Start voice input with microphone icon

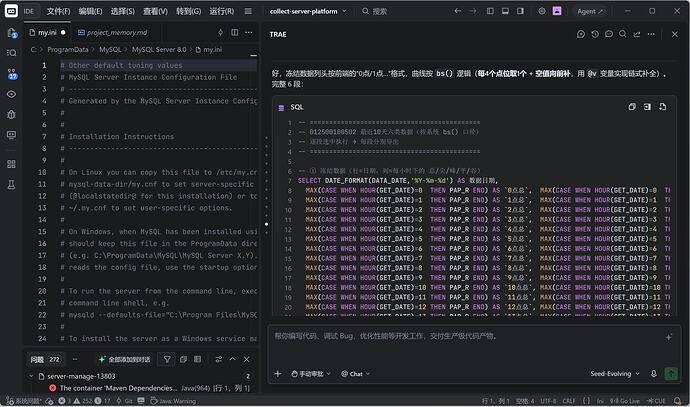click(653, 374)
